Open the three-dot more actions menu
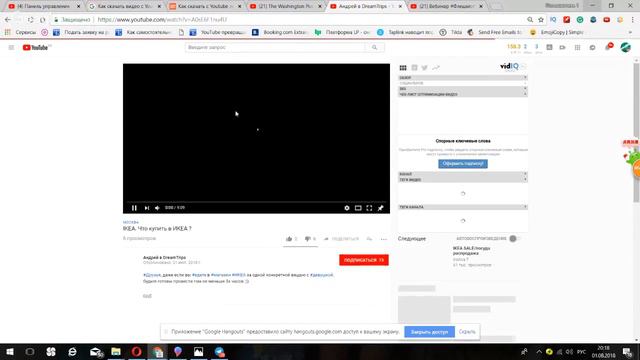 pos(384,239)
